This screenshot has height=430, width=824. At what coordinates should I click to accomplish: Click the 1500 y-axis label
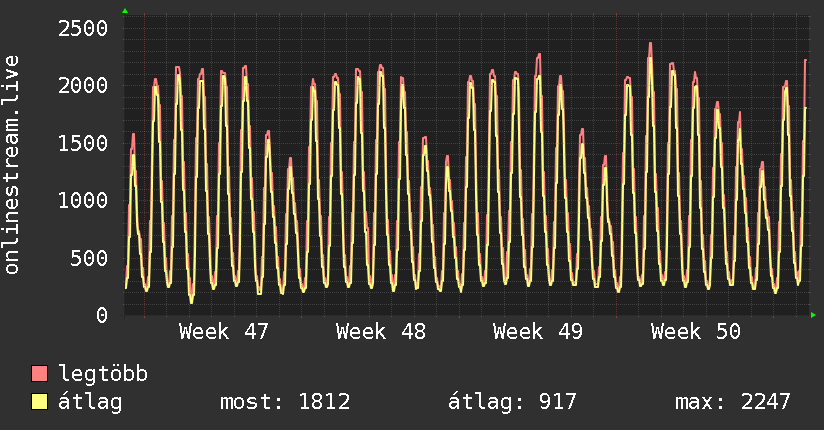[83, 143]
